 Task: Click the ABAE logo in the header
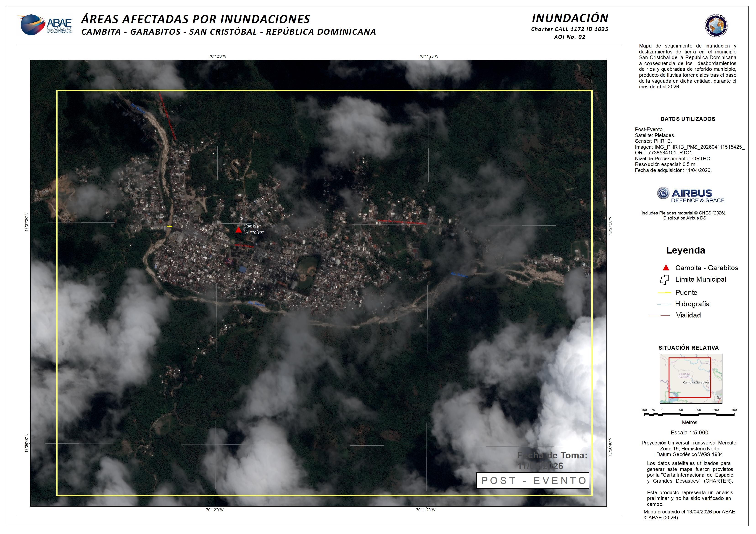(45, 25)
